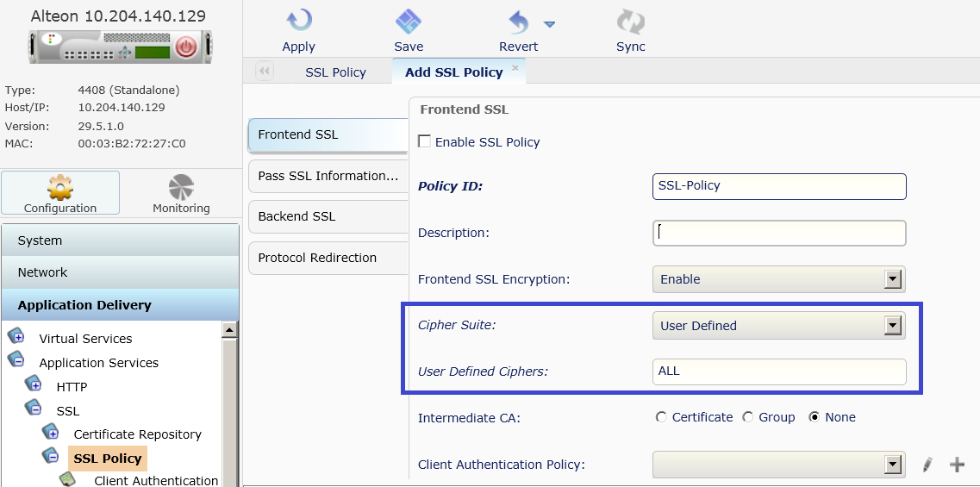Select the Add SSL Policy tab
The height and width of the screenshot is (487, 980).
(453, 72)
